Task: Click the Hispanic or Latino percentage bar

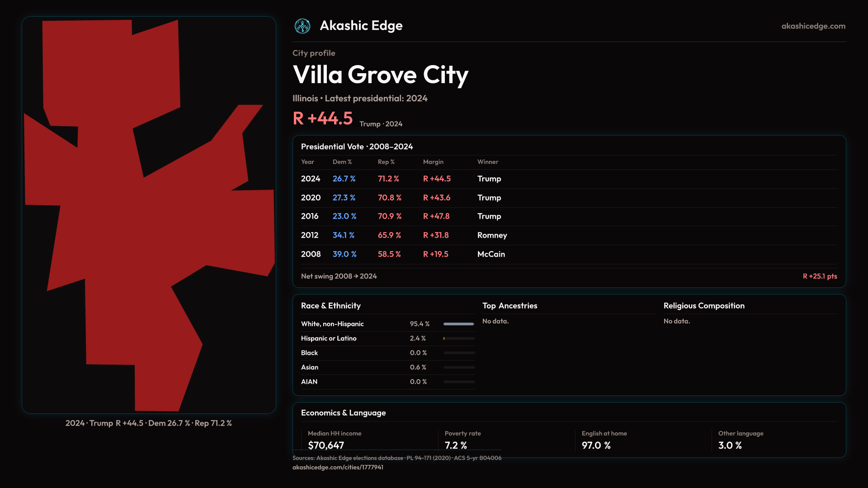Action: (458, 338)
